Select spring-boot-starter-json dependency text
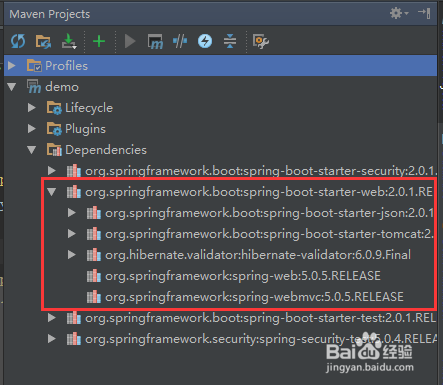Screen dimensions: 443x385 (x=269, y=213)
